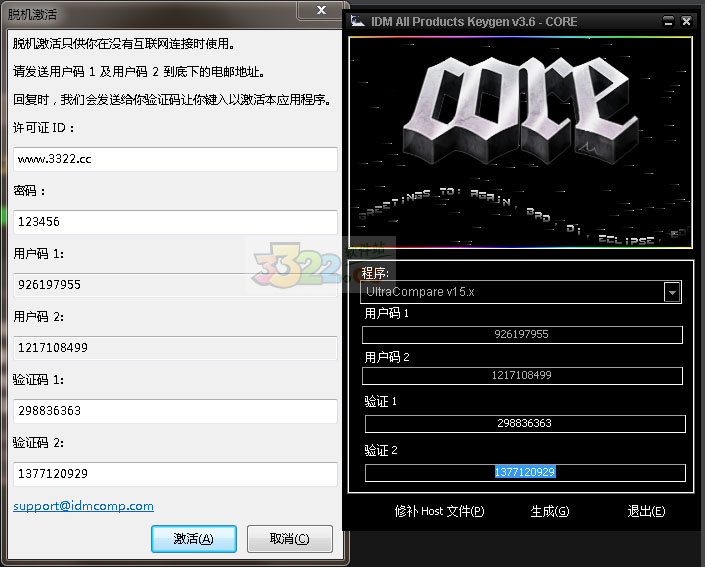This screenshot has height=567, width=705.
Task: Click the 密码 password field
Action: 175,222
